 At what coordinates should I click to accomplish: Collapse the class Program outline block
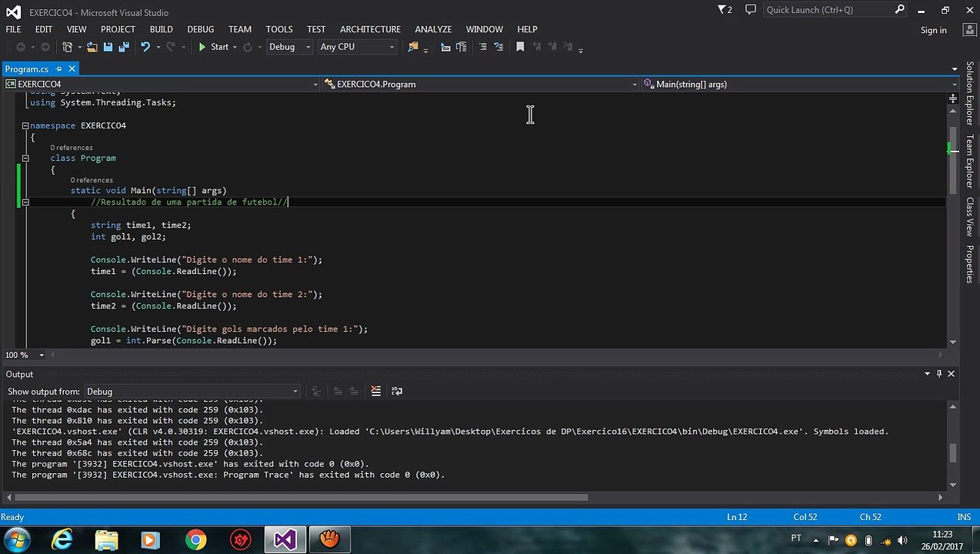tap(25, 159)
